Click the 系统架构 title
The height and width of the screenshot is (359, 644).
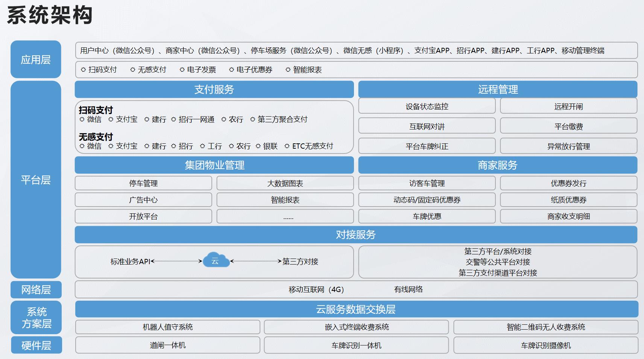point(50,15)
